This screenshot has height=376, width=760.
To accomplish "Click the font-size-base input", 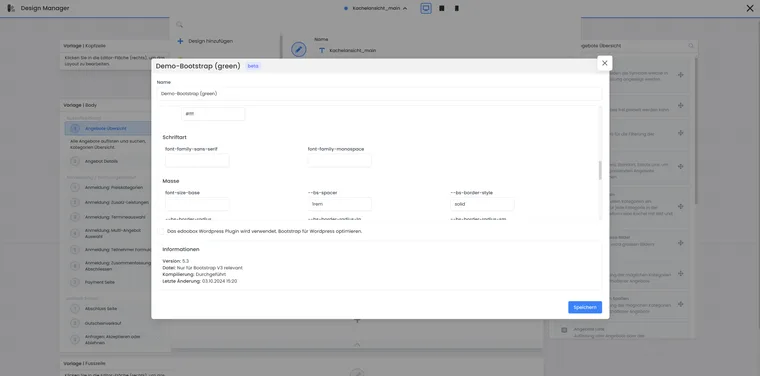I will click(197, 204).
